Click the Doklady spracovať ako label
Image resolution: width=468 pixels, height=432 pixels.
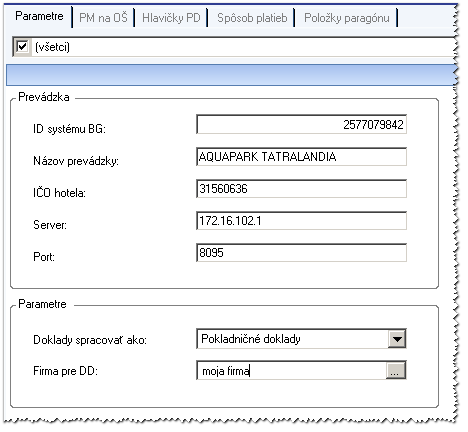[x=90, y=340]
